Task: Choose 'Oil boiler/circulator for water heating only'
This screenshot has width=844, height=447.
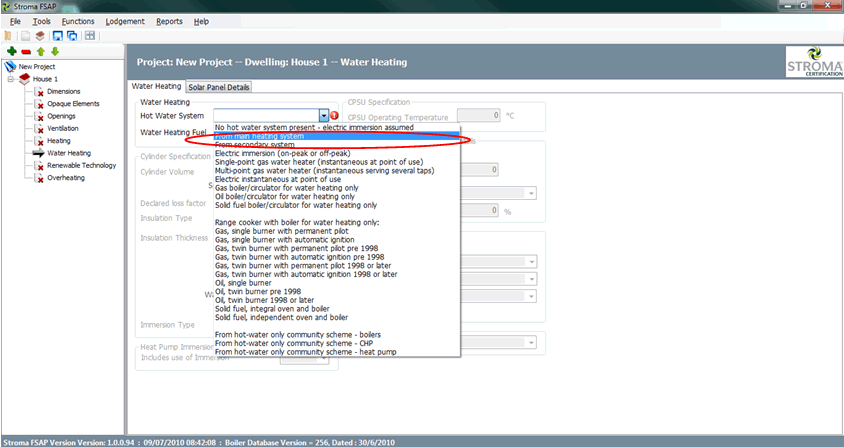Action: (337, 197)
